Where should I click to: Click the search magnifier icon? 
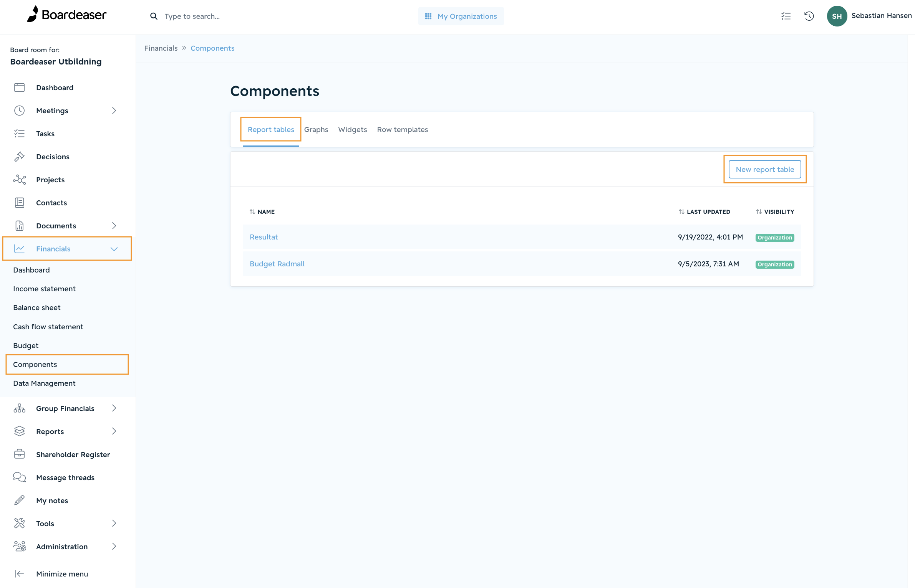154,16
